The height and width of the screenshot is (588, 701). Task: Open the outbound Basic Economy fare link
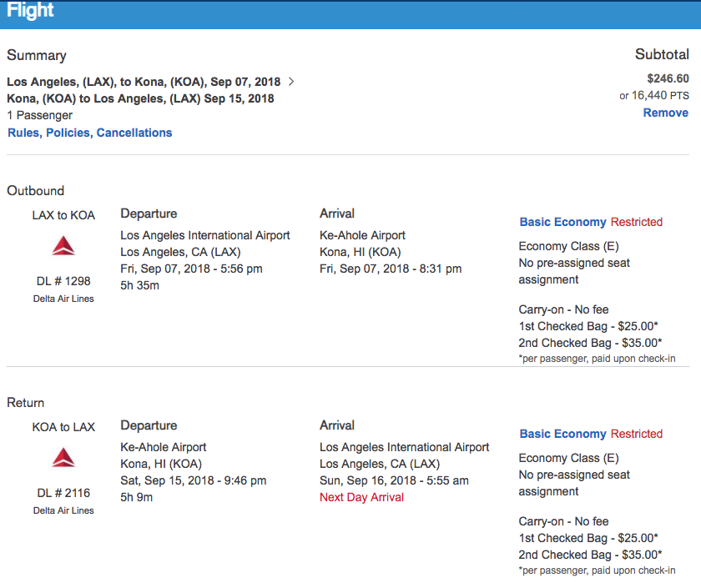click(x=562, y=222)
